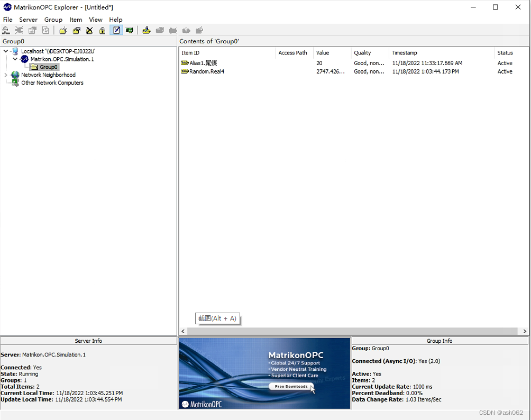Toggle the highlighted notepad toolbar icon

pos(116,31)
